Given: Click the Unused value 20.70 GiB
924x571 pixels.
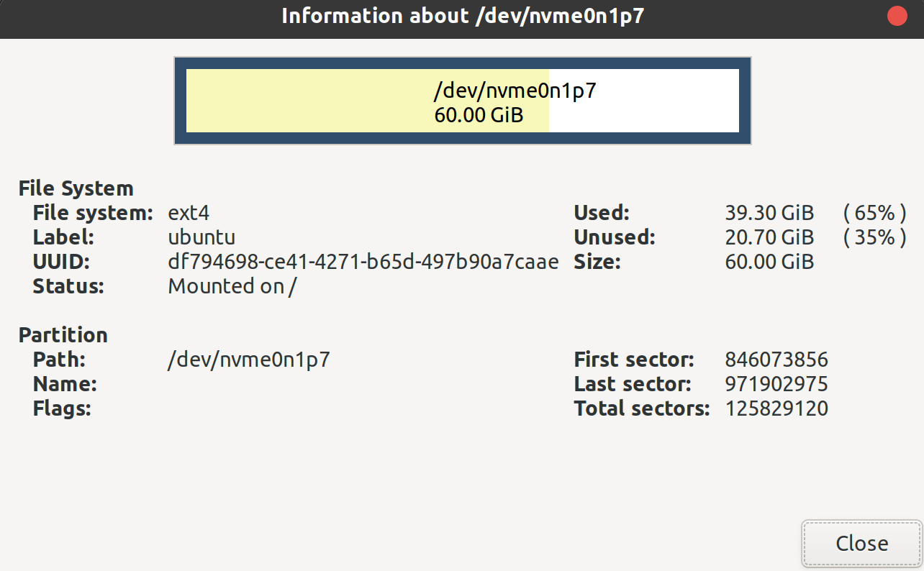Looking at the screenshot, I should 769,237.
